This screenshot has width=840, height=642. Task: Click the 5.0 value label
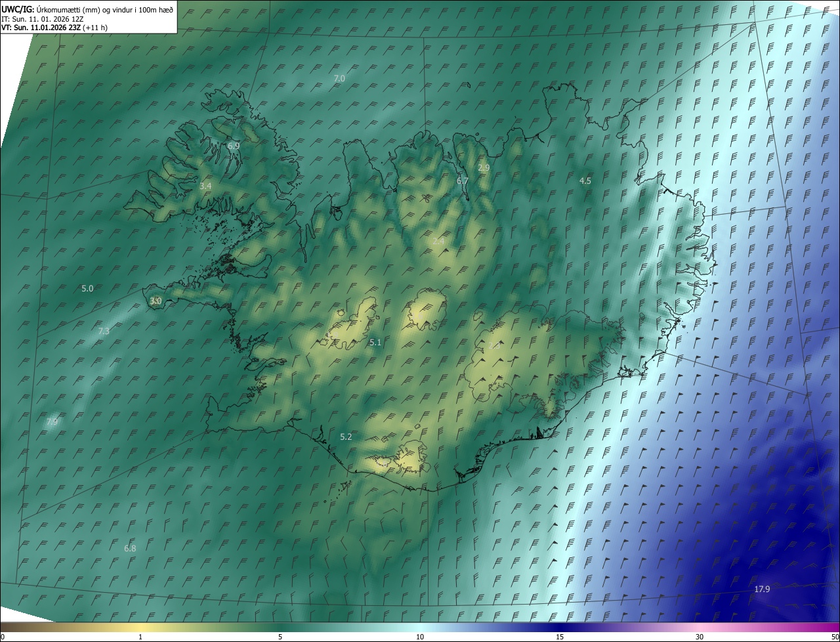tap(87, 288)
